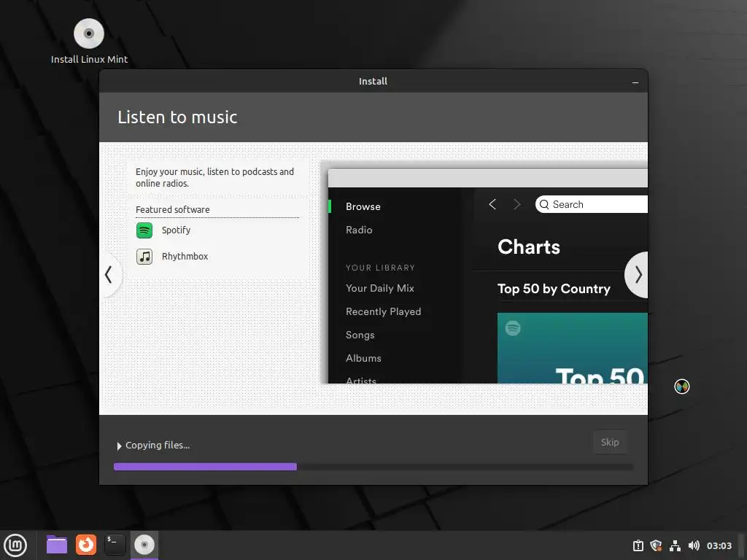Click the Rhythmbox app icon
Viewport: 747px width, 560px height.
coord(144,257)
